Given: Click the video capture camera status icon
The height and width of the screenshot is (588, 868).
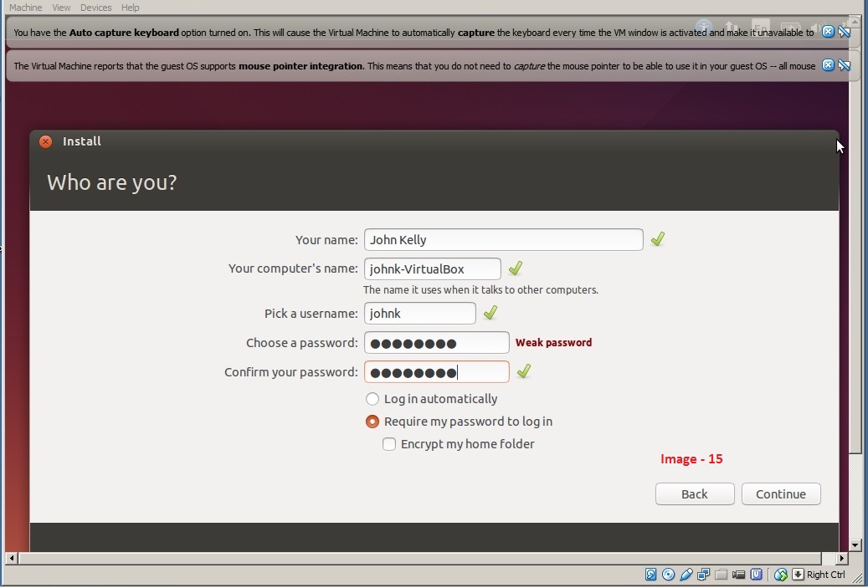Looking at the screenshot, I should (738, 575).
